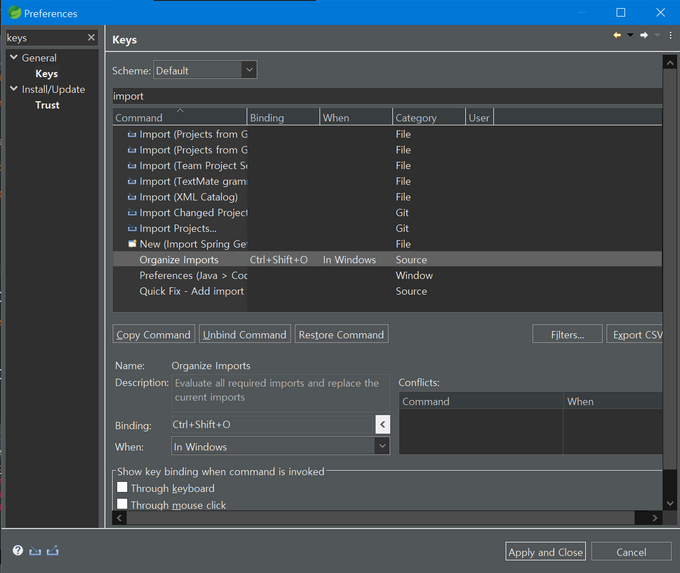680x573 pixels.
Task: Select Keys in the preferences tree
Action: point(46,74)
